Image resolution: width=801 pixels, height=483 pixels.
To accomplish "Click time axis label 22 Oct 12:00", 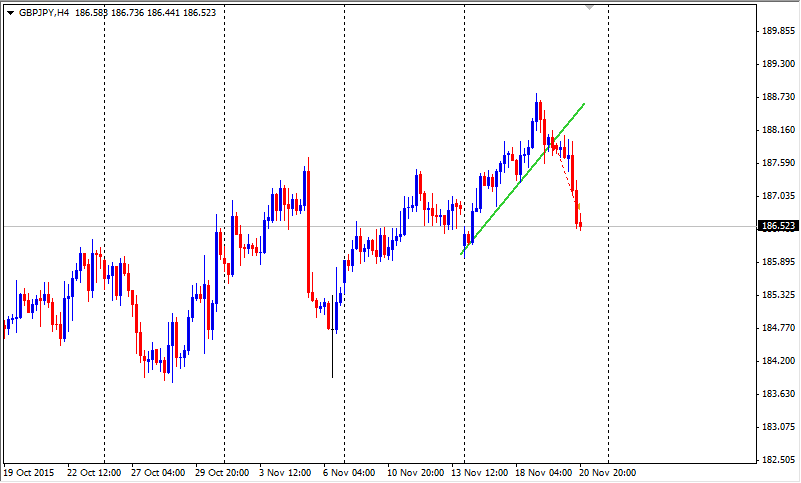I will (94, 473).
